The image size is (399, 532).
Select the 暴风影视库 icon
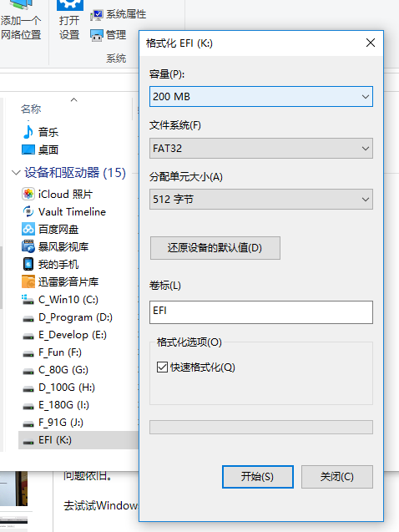(28, 246)
